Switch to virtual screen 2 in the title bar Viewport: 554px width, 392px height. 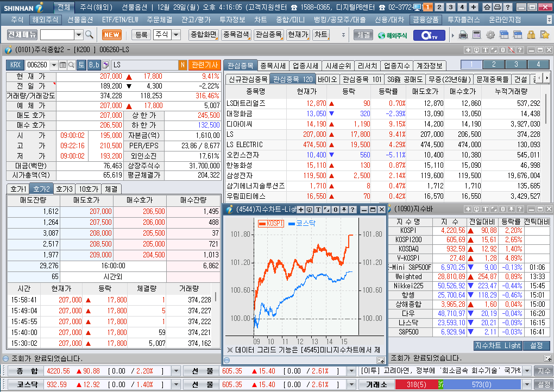439,7
